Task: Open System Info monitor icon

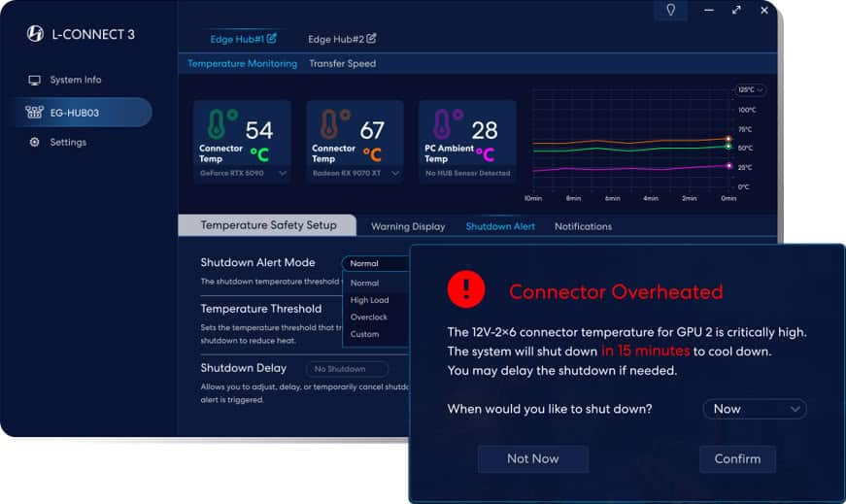Action: pyautogui.click(x=35, y=81)
